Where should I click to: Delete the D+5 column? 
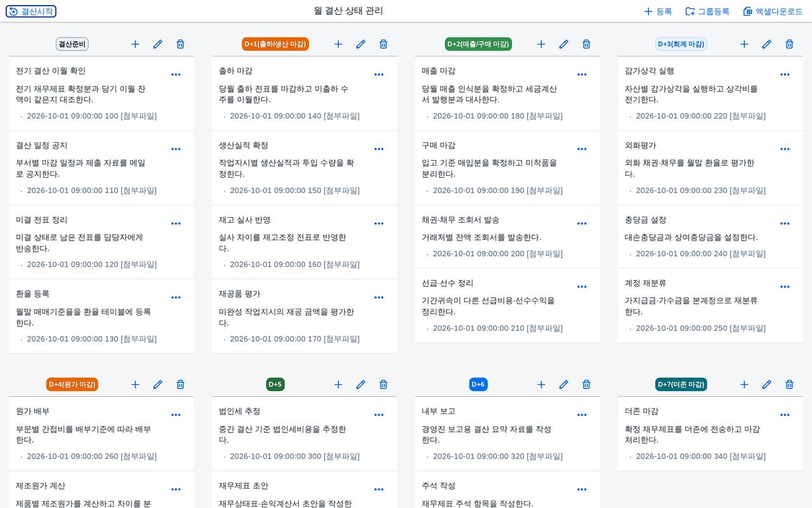click(x=383, y=384)
